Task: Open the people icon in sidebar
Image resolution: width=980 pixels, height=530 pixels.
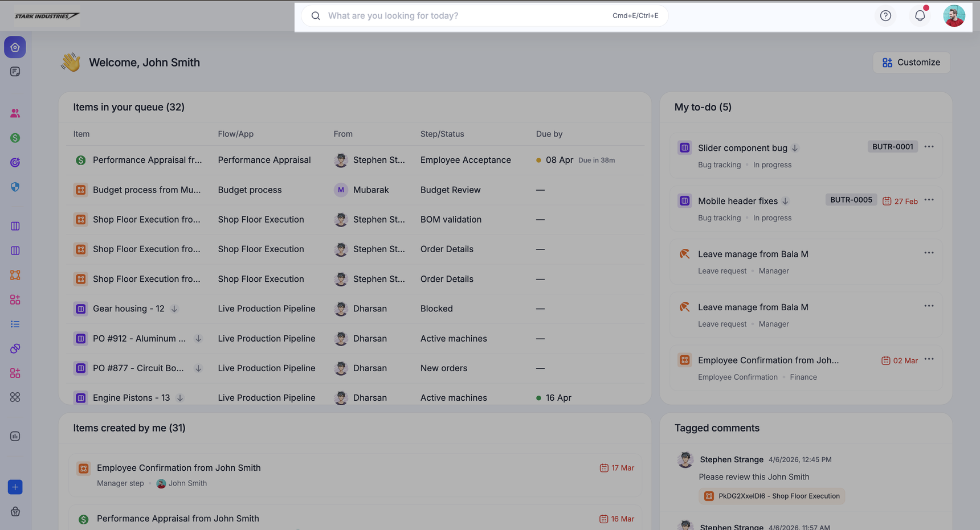Action: (15, 113)
